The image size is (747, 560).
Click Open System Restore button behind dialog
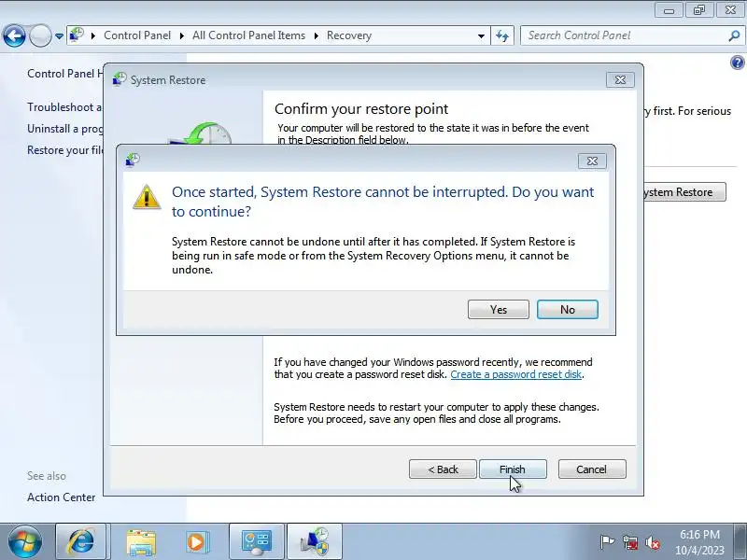point(684,192)
